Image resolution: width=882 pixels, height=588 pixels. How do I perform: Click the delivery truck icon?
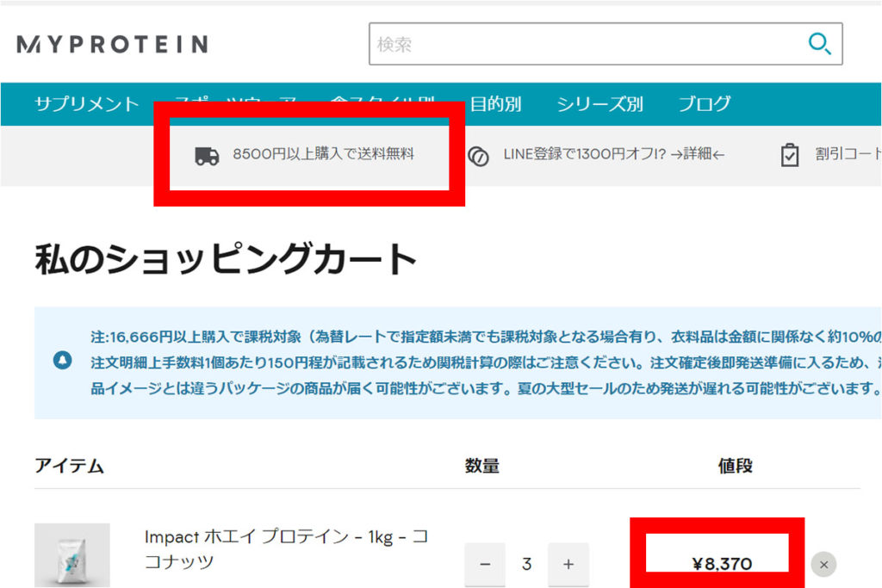[x=207, y=157]
